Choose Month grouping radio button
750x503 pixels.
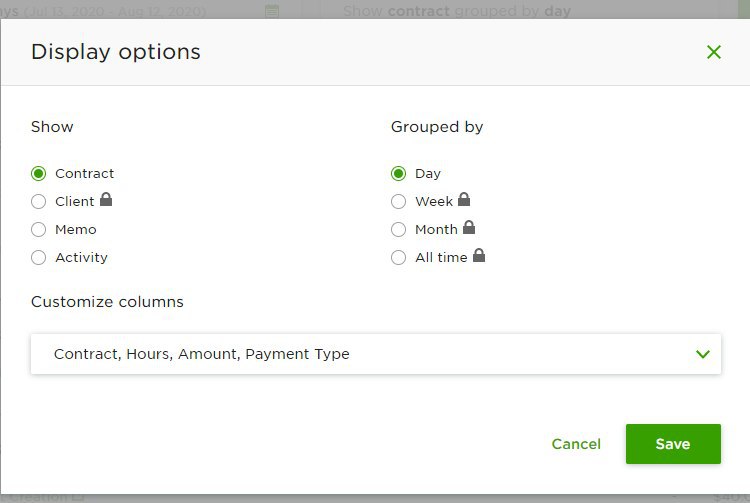(x=398, y=230)
